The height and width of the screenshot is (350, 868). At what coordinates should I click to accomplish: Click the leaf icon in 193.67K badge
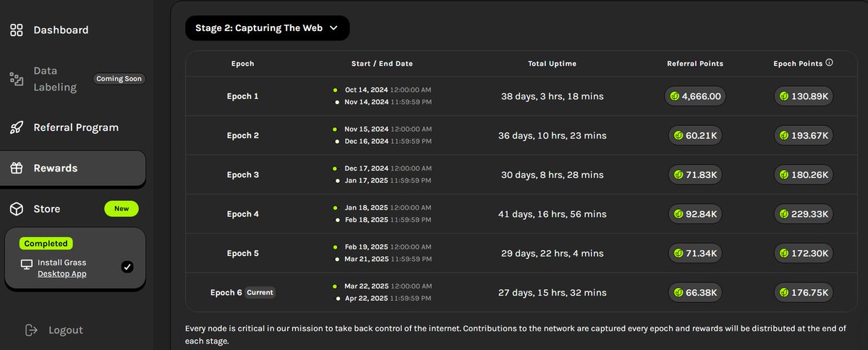pos(784,135)
